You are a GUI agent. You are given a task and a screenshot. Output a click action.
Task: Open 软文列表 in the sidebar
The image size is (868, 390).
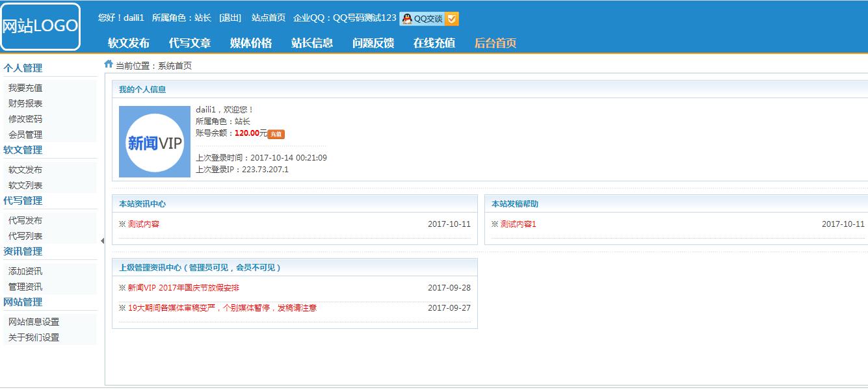25,185
